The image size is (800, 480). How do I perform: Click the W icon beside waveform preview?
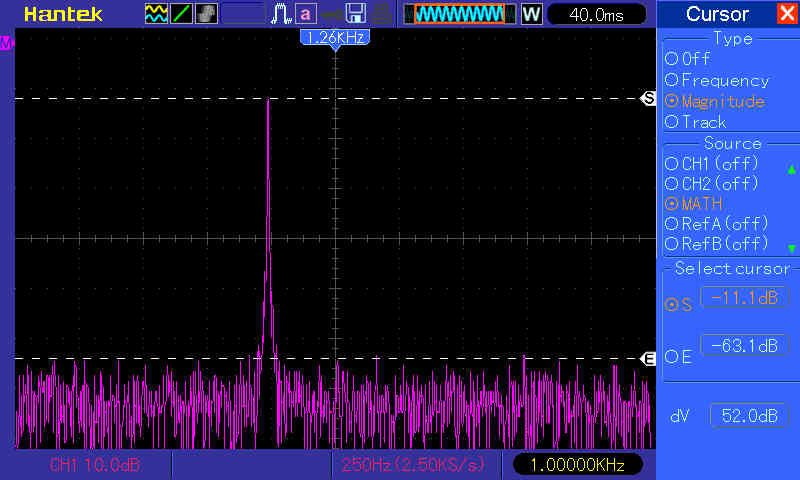point(531,14)
